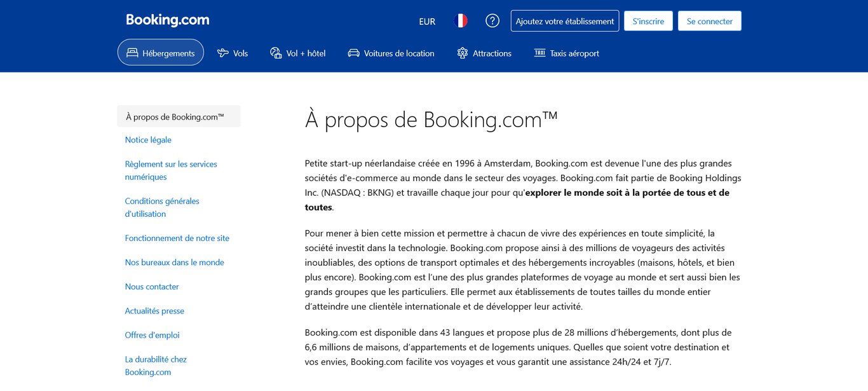Click the taxi icon
868x391 pixels.
(x=539, y=53)
